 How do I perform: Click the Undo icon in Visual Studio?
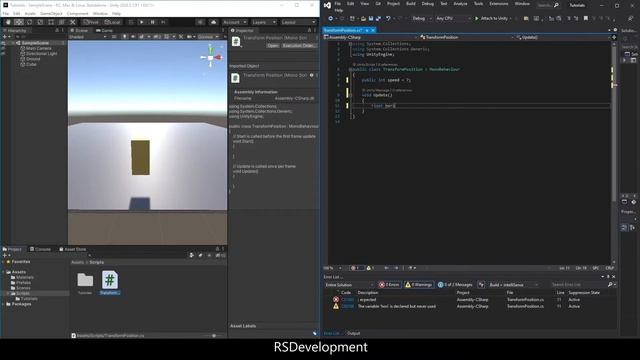(x=388, y=18)
